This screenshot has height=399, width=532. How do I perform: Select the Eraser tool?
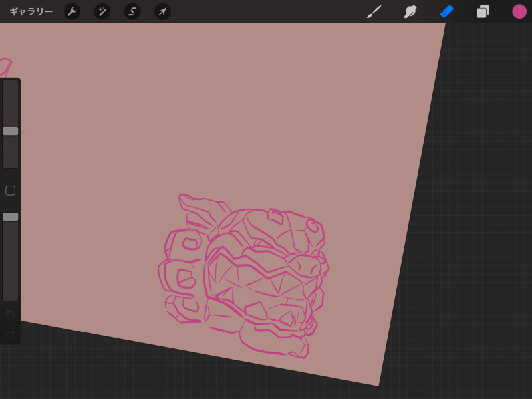click(446, 11)
